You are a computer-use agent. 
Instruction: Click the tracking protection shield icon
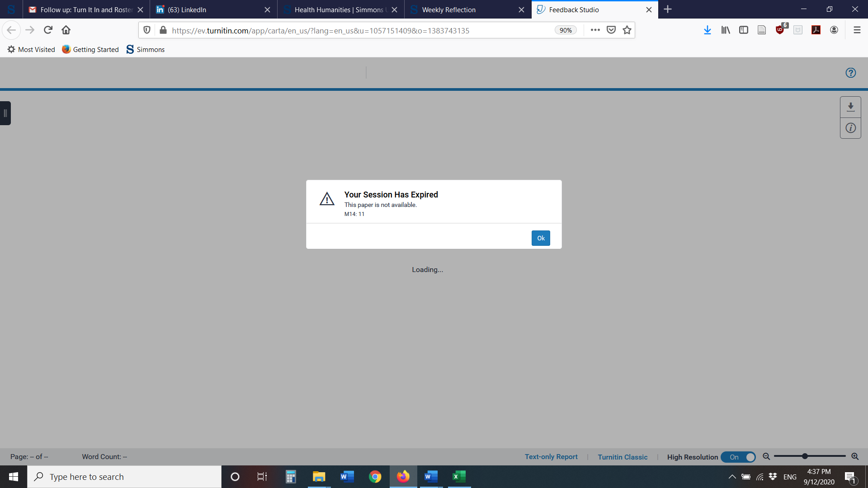[x=146, y=30]
